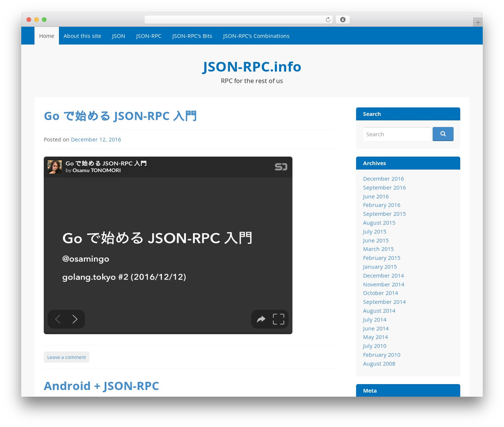Click Leave a comment button
This screenshot has height=427, width=504.
67,357
